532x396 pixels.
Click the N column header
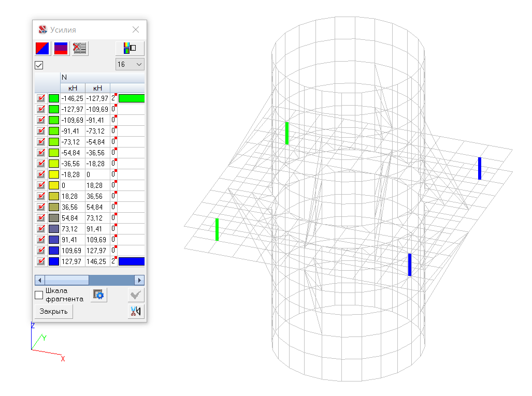pos(103,77)
